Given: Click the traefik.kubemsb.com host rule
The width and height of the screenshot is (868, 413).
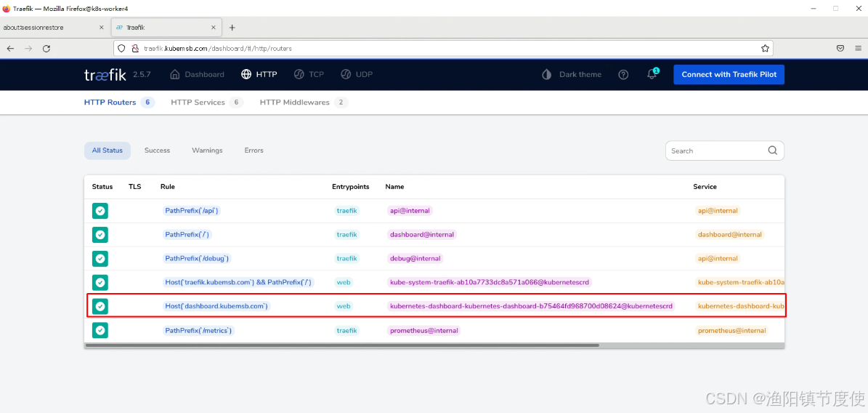Looking at the screenshot, I should [x=238, y=282].
